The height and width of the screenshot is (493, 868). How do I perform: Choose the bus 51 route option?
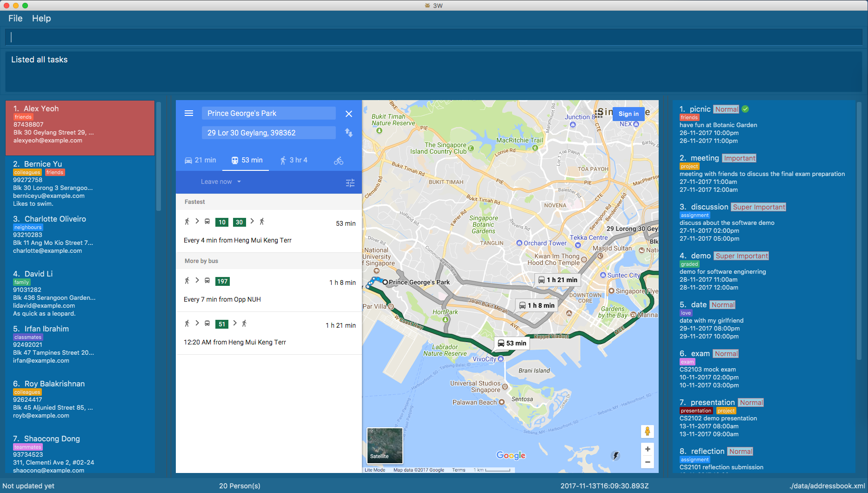coord(269,333)
